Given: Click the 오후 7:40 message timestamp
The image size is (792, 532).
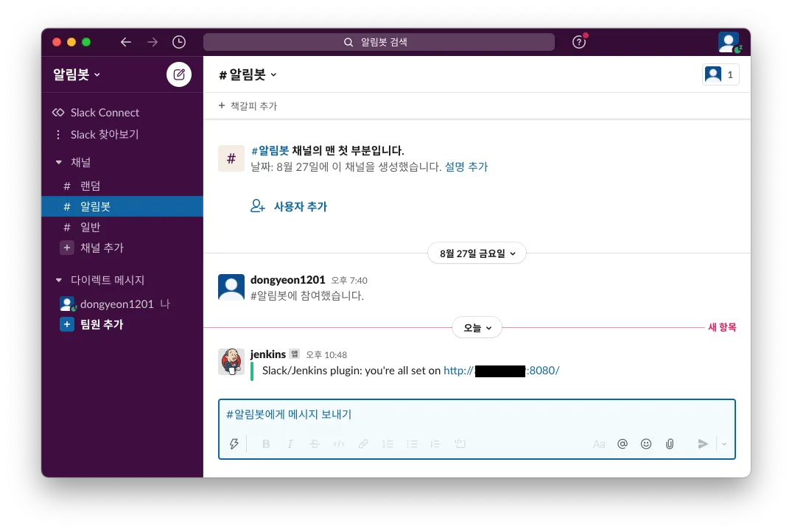Looking at the screenshot, I should pyautogui.click(x=349, y=281).
